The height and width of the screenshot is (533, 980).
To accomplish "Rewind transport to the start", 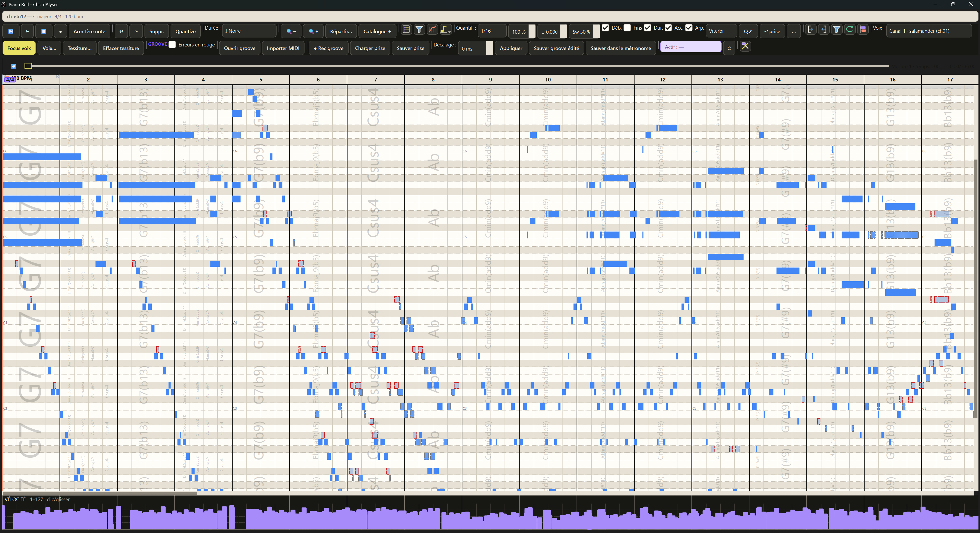I will pos(11,31).
